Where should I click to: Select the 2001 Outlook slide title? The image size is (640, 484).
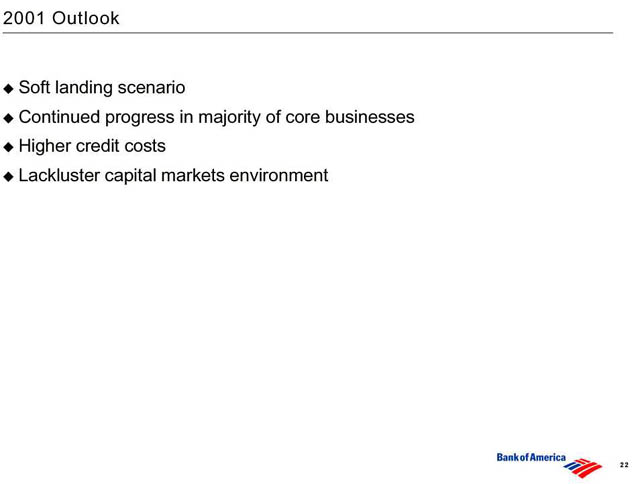pos(61,18)
